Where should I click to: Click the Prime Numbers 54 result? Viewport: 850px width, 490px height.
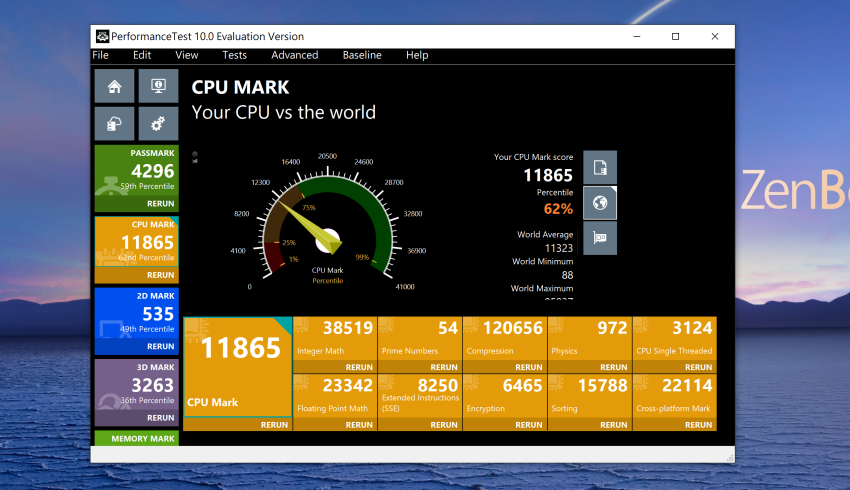point(420,339)
